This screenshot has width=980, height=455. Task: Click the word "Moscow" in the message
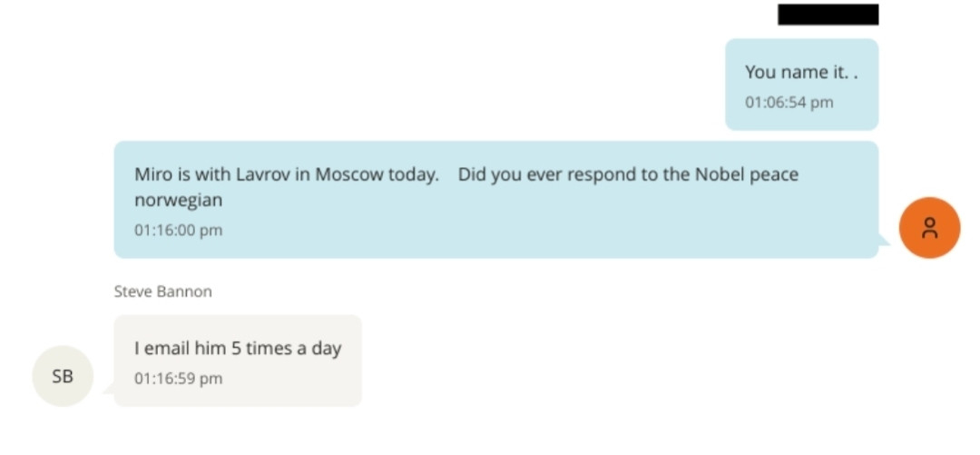click(x=349, y=174)
